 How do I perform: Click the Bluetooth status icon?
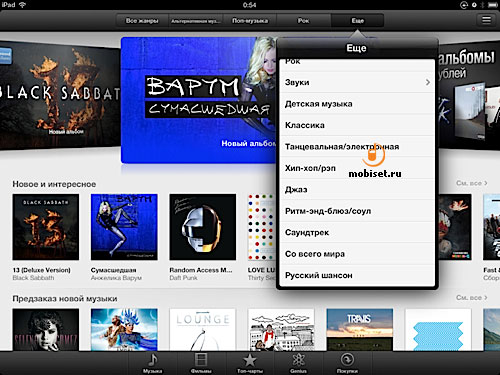(482, 5)
